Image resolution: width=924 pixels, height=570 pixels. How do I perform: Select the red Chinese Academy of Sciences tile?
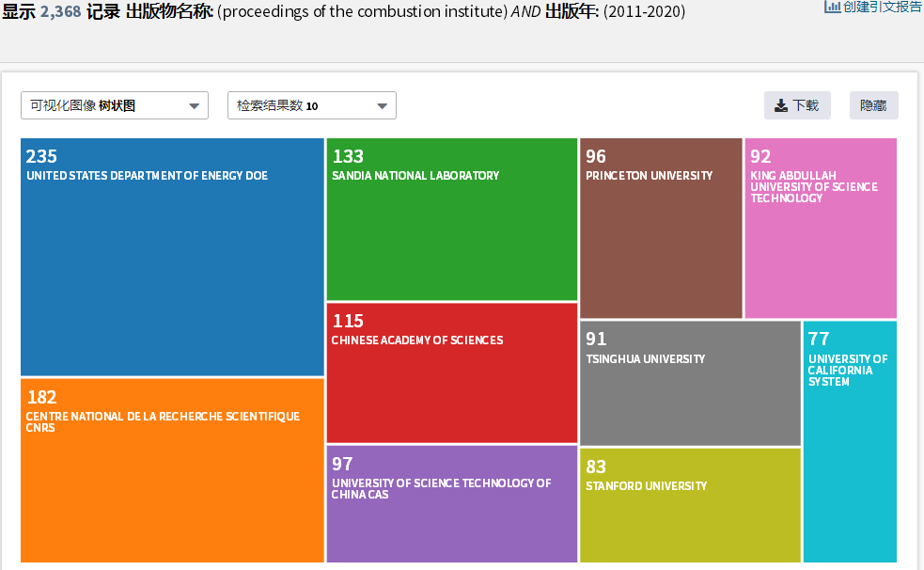[x=452, y=372]
